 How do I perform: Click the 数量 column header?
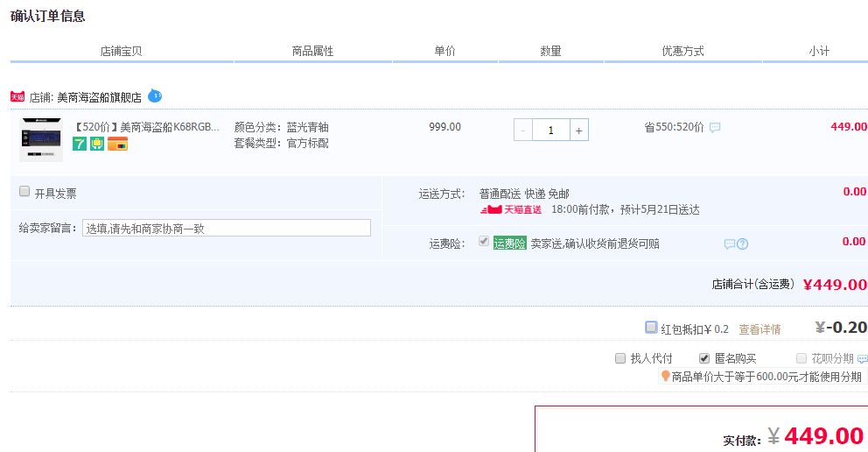point(550,51)
